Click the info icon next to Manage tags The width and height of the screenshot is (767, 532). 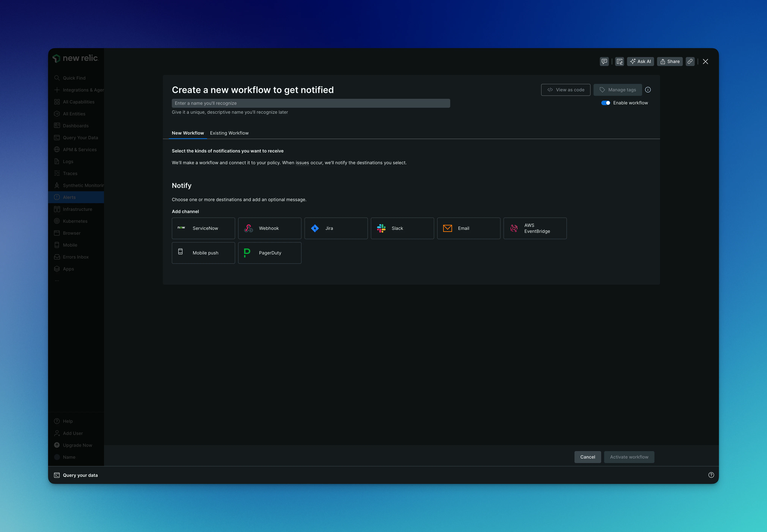tap(648, 90)
